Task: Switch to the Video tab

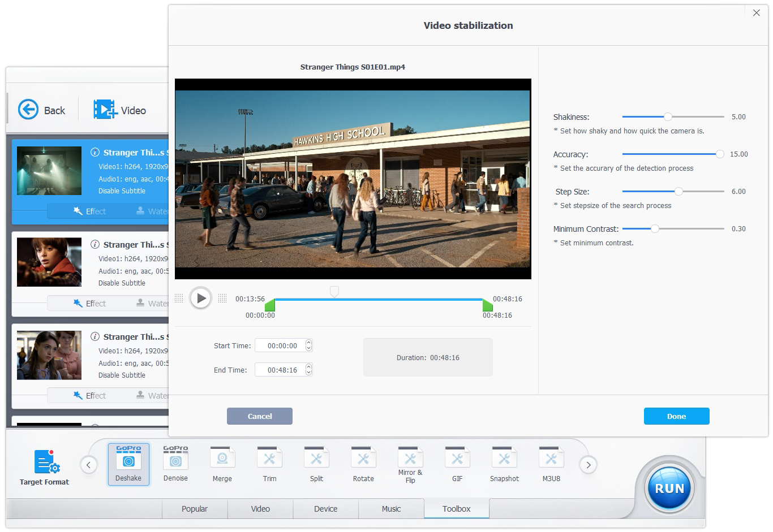Action: [x=260, y=509]
